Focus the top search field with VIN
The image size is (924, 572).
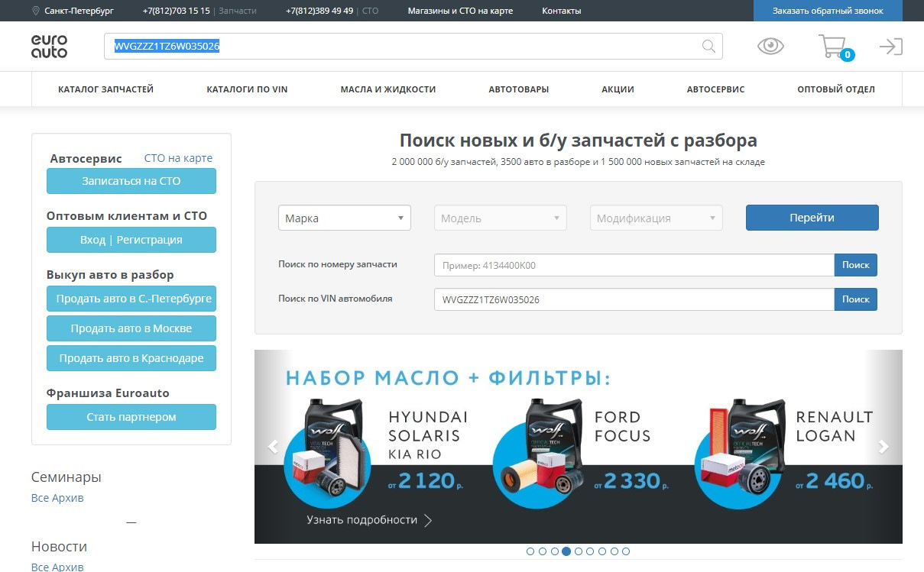(x=413, y=47)
